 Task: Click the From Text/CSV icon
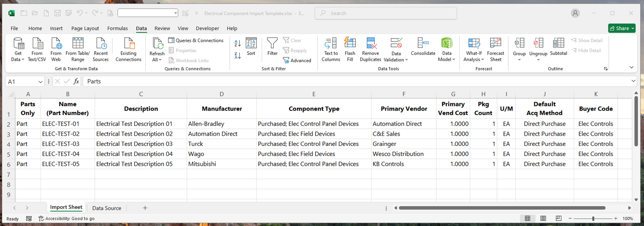37,43
